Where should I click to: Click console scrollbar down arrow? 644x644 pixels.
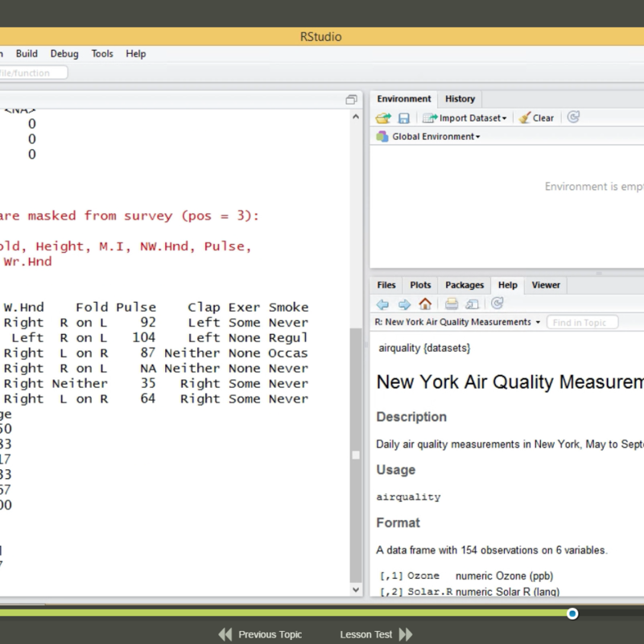[x=356, y=590]
